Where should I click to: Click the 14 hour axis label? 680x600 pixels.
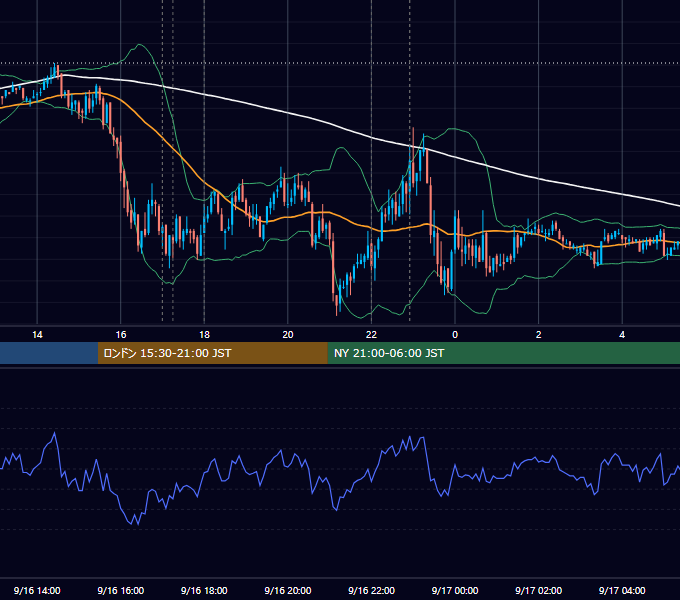tap(37, 335)
